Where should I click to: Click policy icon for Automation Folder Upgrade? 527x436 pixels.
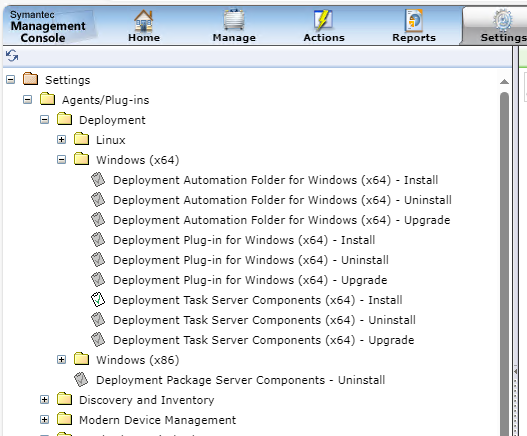point(98,220)
